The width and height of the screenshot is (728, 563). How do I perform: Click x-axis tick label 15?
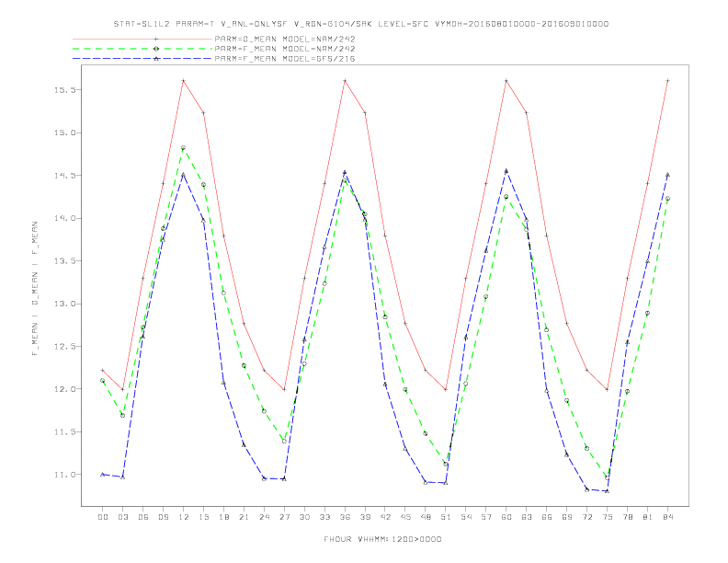[203, 517]
